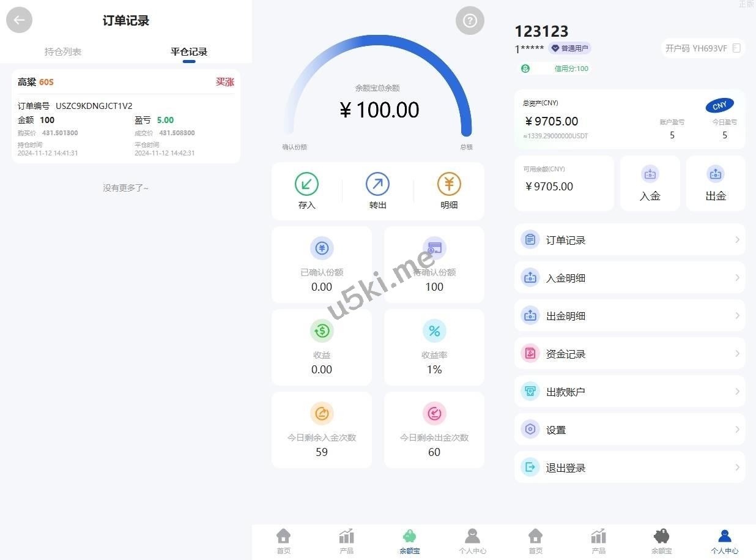Switch to the 持仓列表 tab
The width and height of the screenshot is (756, 560).
coord(63,51)
